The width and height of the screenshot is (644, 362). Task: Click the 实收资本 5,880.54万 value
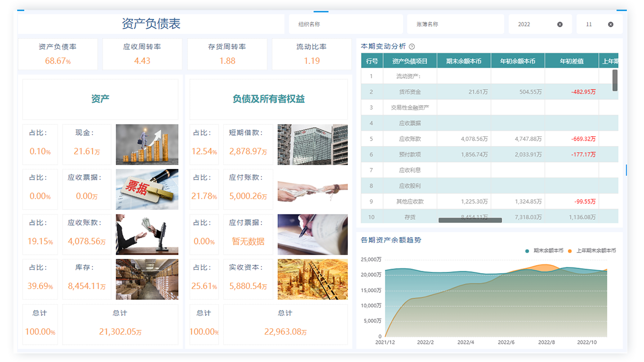[248, 286]
